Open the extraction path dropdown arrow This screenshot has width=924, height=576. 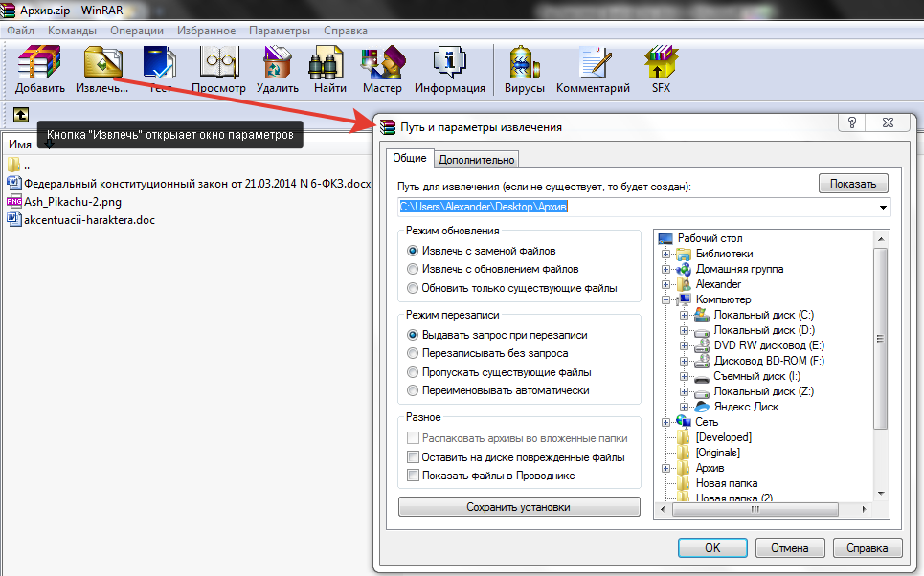tap(882, 207)
